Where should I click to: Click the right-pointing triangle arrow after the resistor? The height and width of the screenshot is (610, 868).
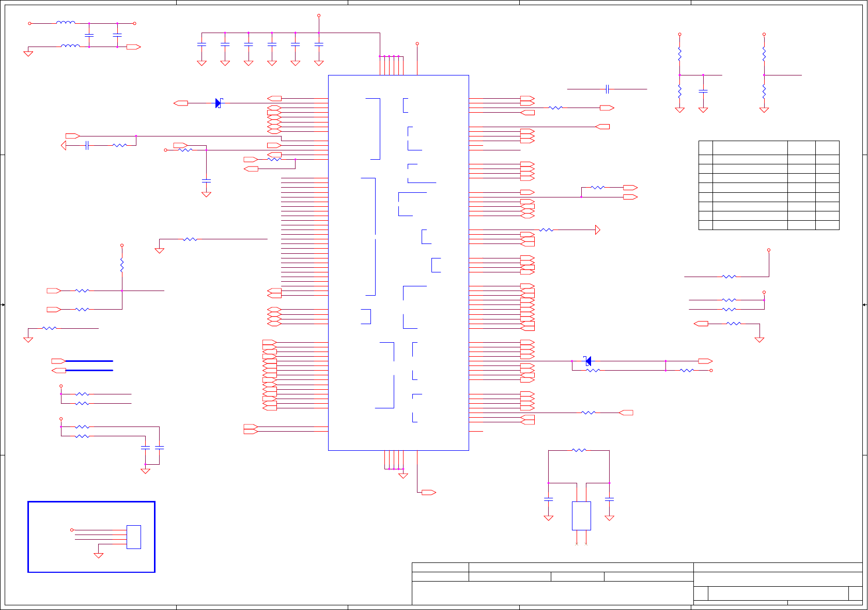pos(598,230)
